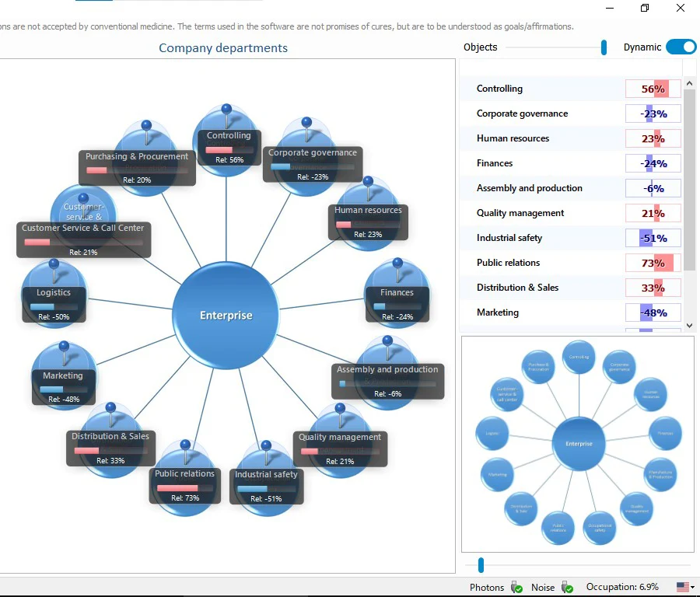
Task: Click the Noise status icon
Action: [x=567, y=587]
